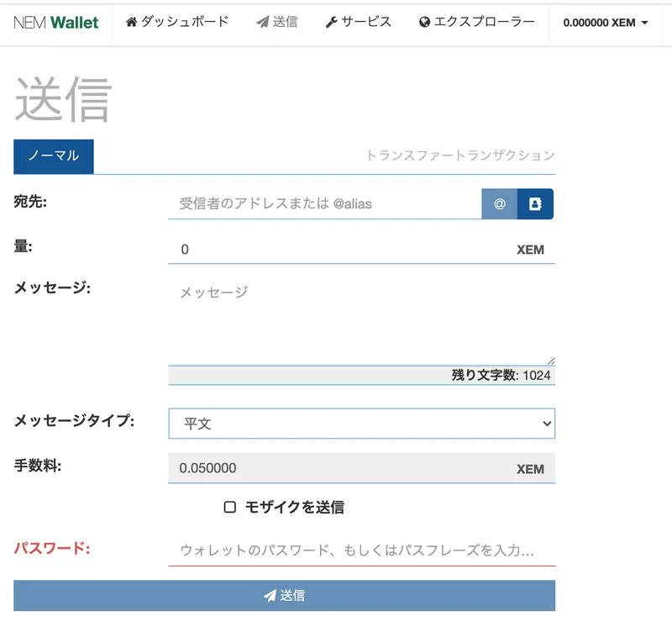Open the address book contact icon
This screenshot has height=643, width=672.
[x=536, y=203]
